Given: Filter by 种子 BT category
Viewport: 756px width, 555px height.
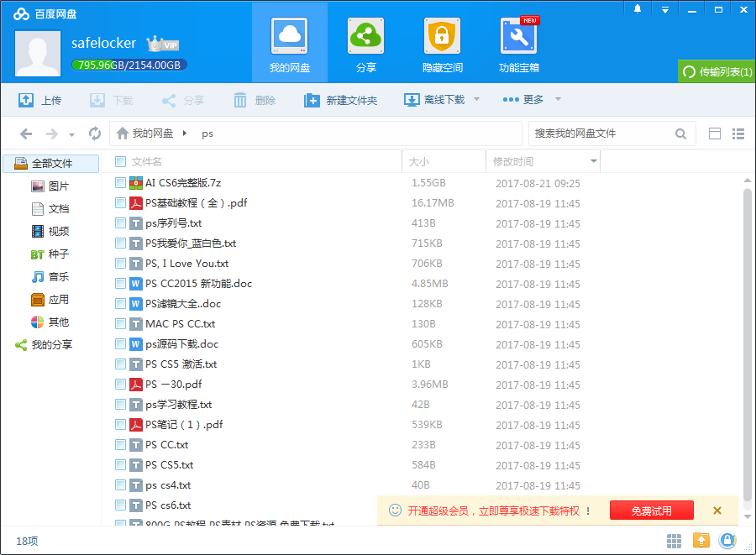Looking at the screenshot, I should click(50, 254).
